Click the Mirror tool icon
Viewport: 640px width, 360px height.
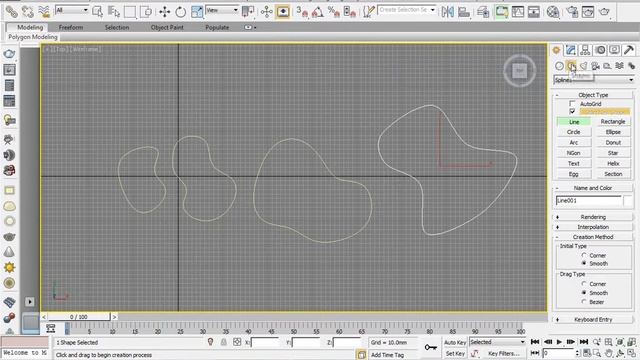coord(448,12)
